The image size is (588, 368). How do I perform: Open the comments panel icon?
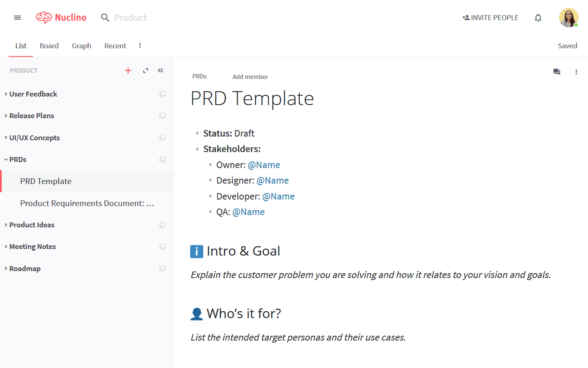pos(556,72)
